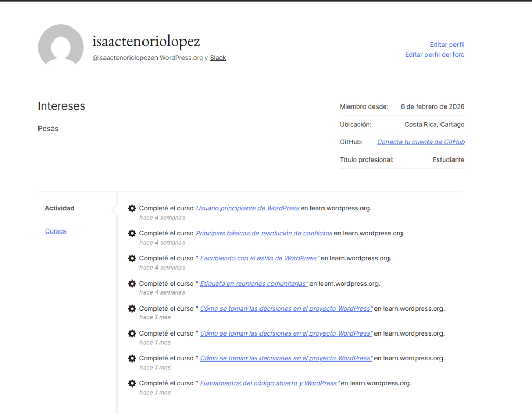This screenshot has height=414, width=532.
Task: Open Principios básicos de resolución de conflictos
Action: point(264,233)
